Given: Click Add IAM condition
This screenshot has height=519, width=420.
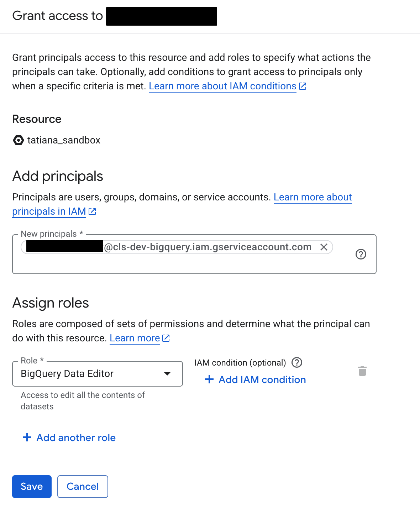Looking at the screenshot, I should 262,379.
